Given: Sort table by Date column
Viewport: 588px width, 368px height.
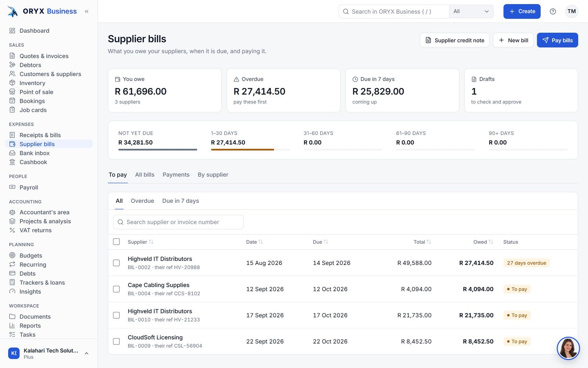Looking at the screenshot, I should 254,242.
